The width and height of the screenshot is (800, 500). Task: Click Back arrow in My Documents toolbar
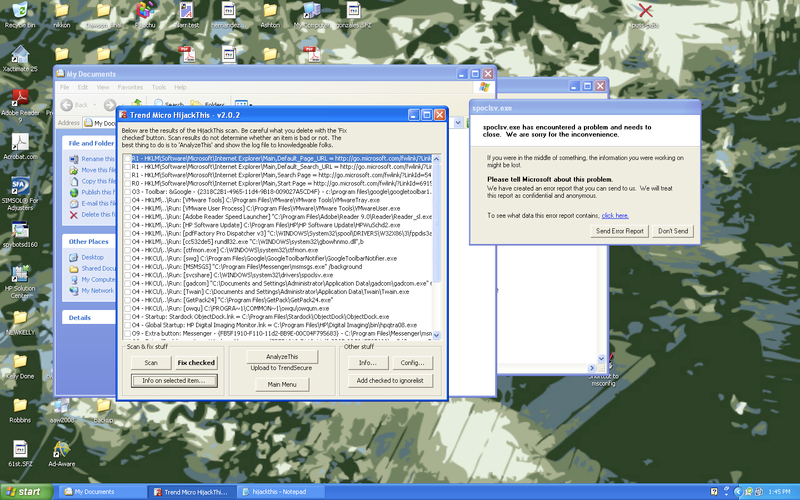(67, 105)
